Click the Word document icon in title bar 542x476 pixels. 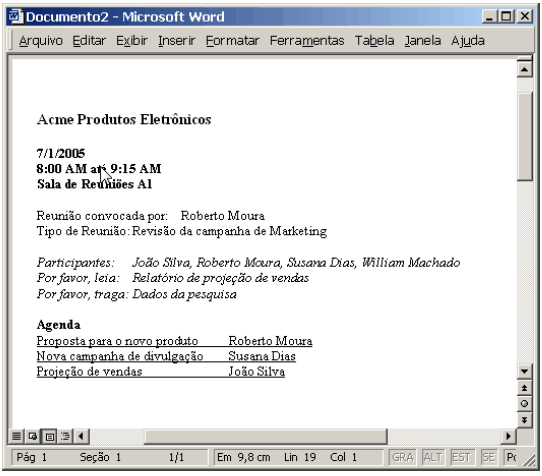pyautogui.click(x=16, y=16)
